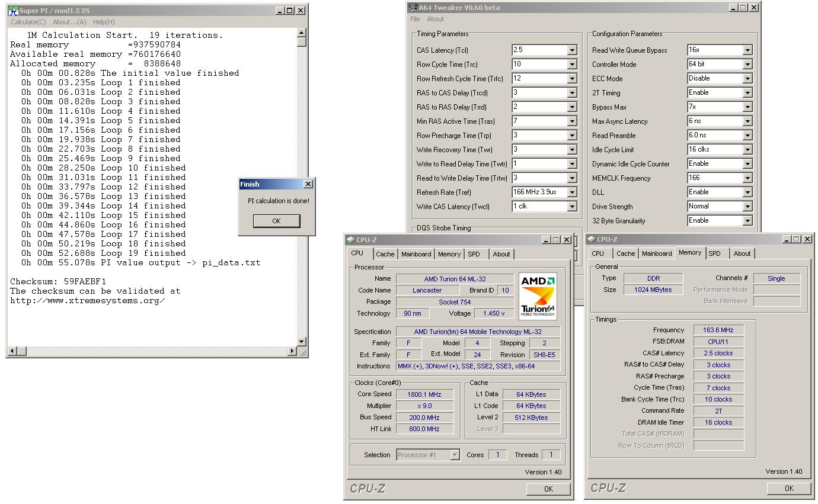Open the About menu in Super PI

70,22
